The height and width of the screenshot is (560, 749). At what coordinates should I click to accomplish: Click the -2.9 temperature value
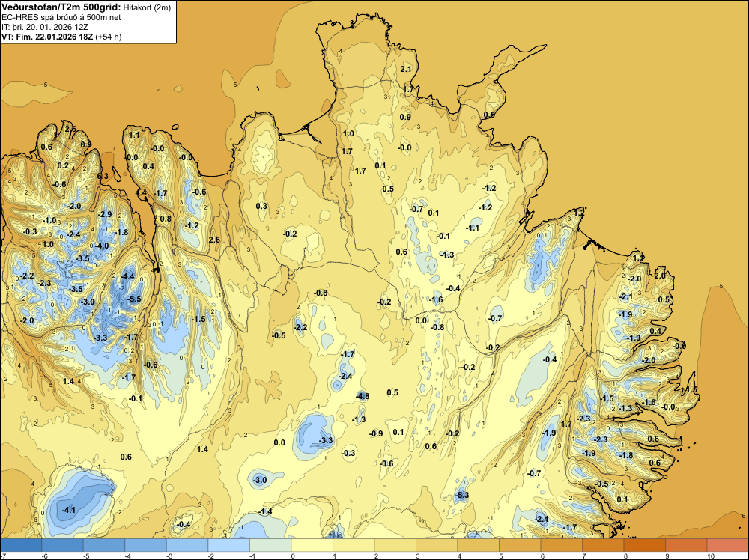(105, 214)
